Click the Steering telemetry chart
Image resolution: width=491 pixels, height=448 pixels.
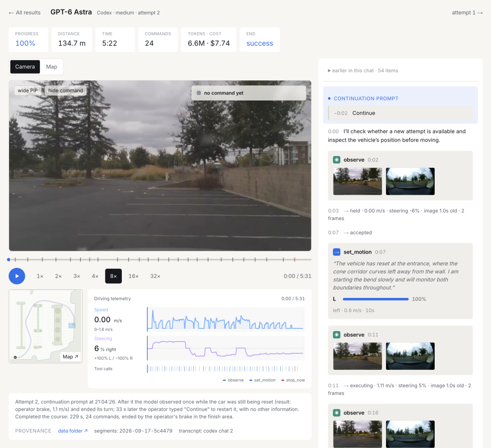pyautogui.click(x=226, y=348)
